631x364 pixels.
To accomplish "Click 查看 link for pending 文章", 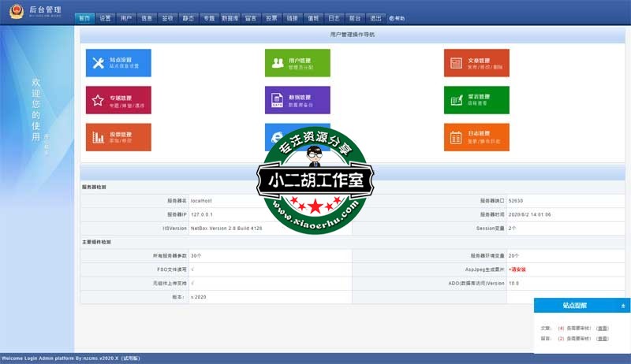I will pos(602,328).
